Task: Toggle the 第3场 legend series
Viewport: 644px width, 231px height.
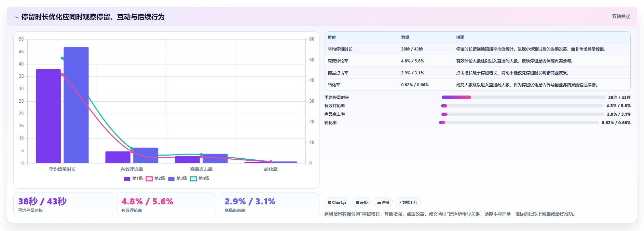Action: [177, 178]
